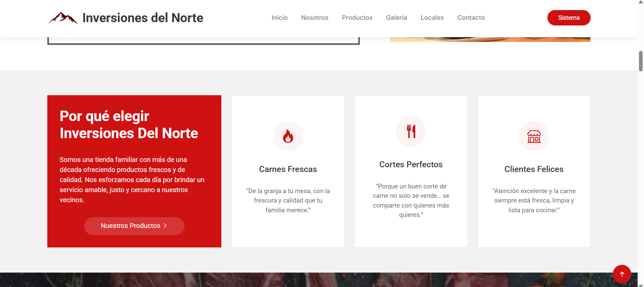Open the Contacto menu link
Image resolution: width=644 pixels, height=287 pixels.
471,18
